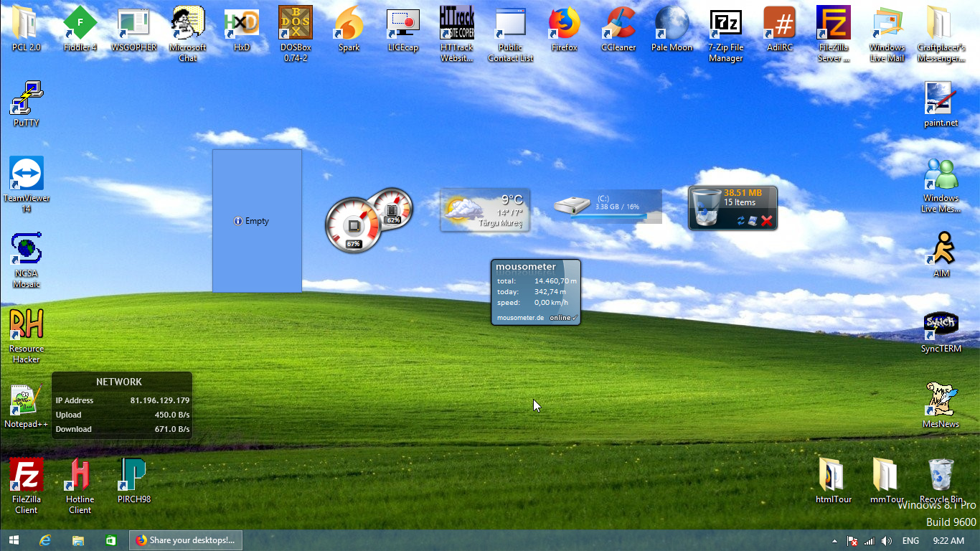Open 7-Zip File Manager shortcut
Image resolution: width=980 pixels, height=551 pixels.
pyautogui.click(x=725, y=34)
